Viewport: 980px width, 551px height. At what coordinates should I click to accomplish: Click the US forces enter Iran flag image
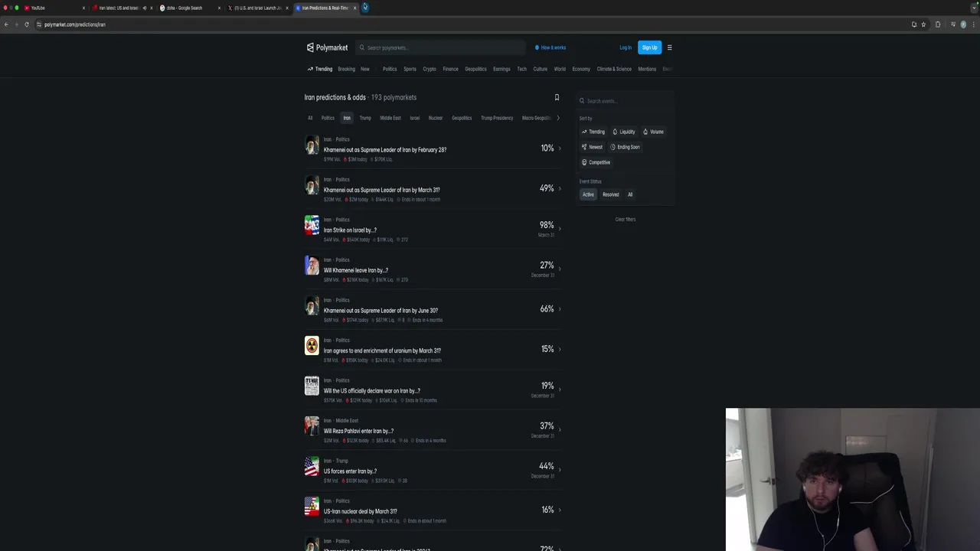[x=312, y=466]
